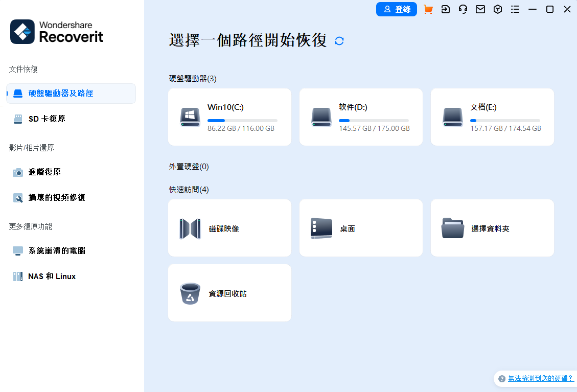
Task: Click the 登錄 login button
Action: (397, 9)
